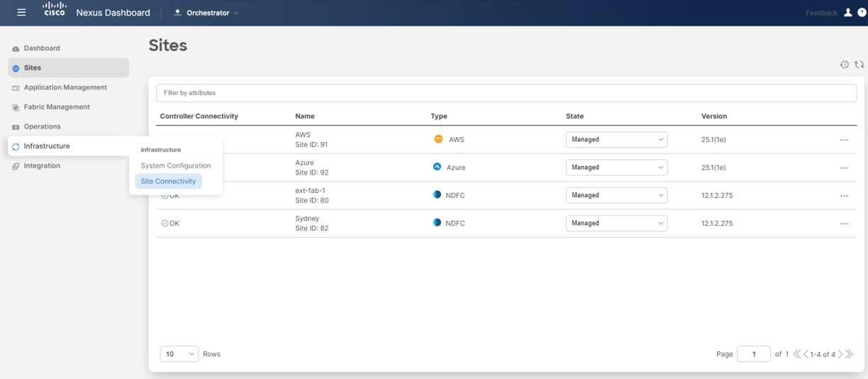Click the OK status icon for Sydney
The image size is (868, 379).
point(165,223)
